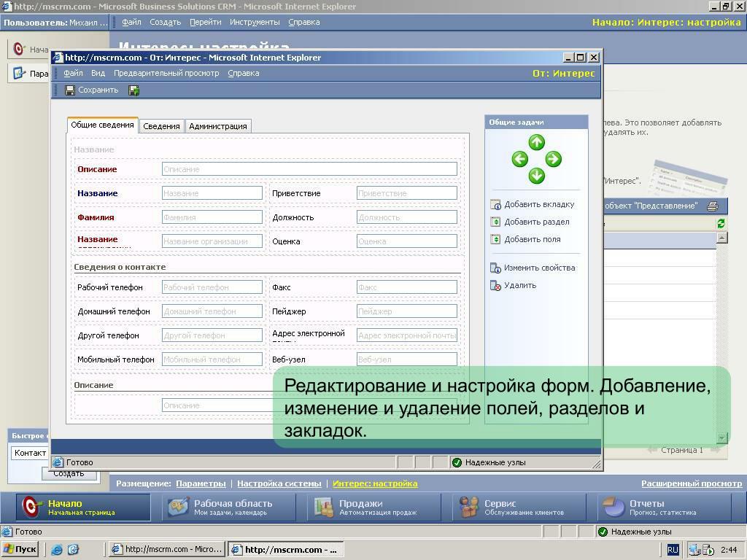The image size is (747, 560).
Task: Click the Добавить раздел icon
Action: [x=495, y=222]
